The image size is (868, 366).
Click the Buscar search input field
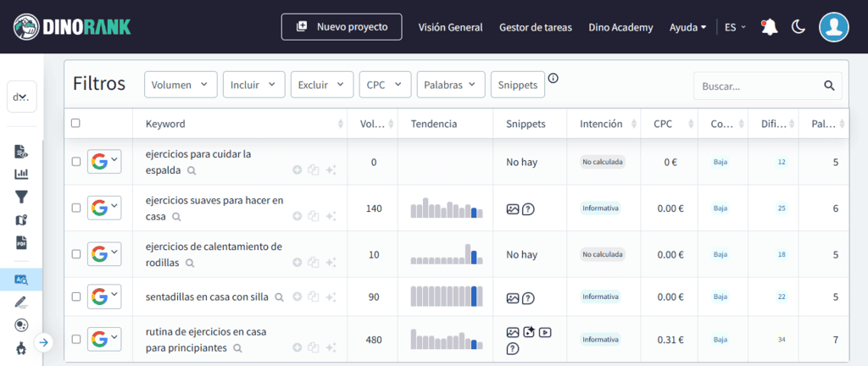(x=759, y=86)
